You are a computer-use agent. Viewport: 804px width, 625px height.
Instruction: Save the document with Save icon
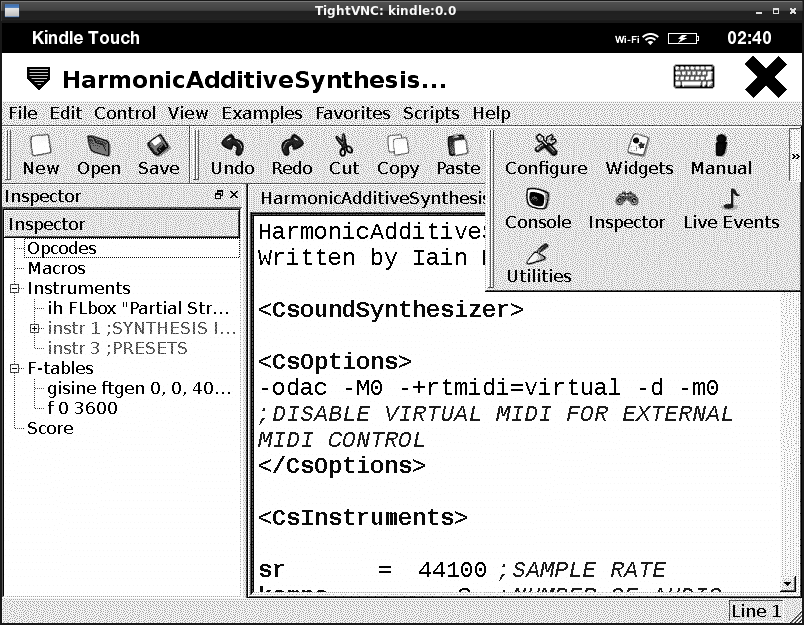(158, 155)
